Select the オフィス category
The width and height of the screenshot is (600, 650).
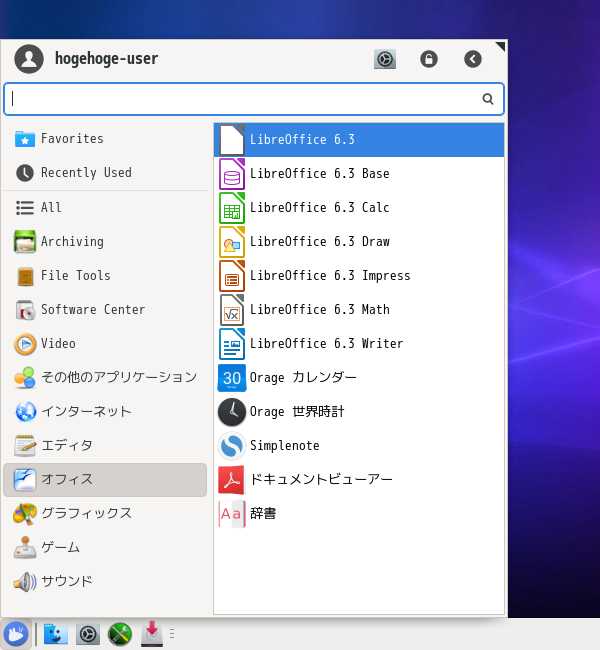105,480
